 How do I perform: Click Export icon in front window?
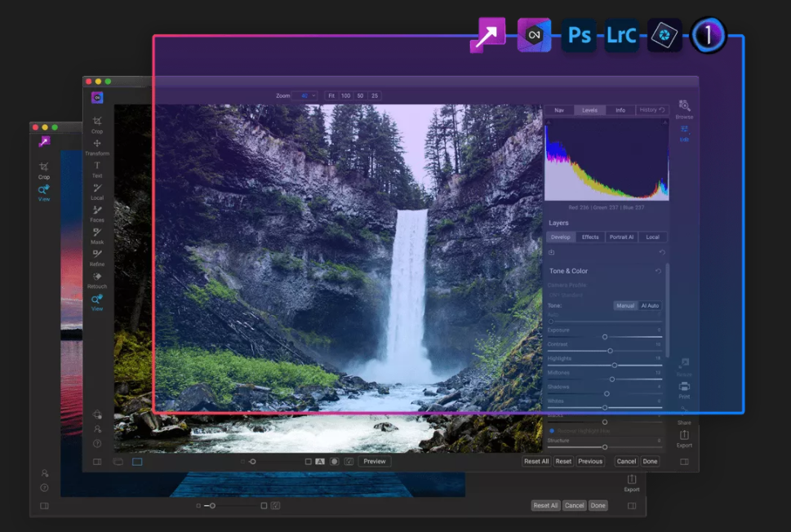[x=684, y=438]
